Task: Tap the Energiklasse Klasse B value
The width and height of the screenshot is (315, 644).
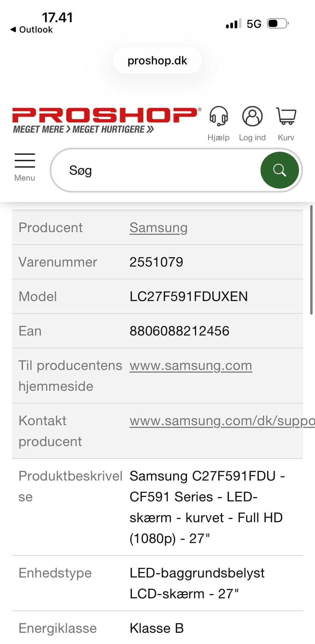Action: (x=157, y=628)
